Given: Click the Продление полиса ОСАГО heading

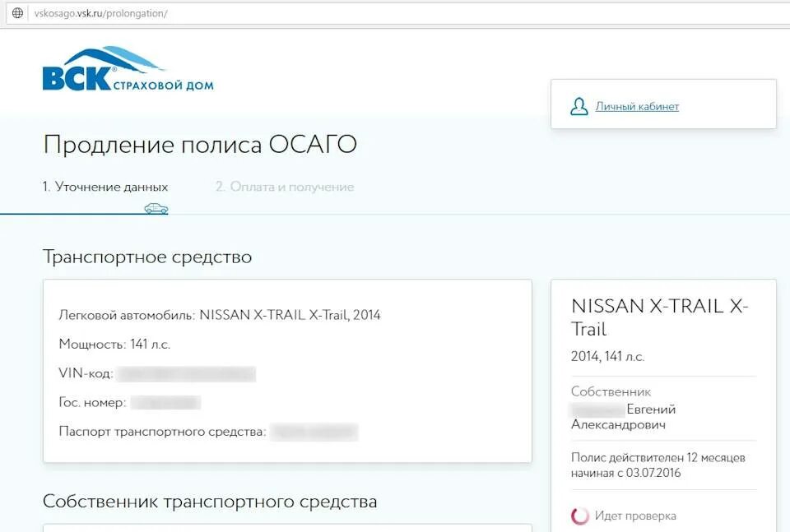Looking at the screenshot, I should point(200,145).
